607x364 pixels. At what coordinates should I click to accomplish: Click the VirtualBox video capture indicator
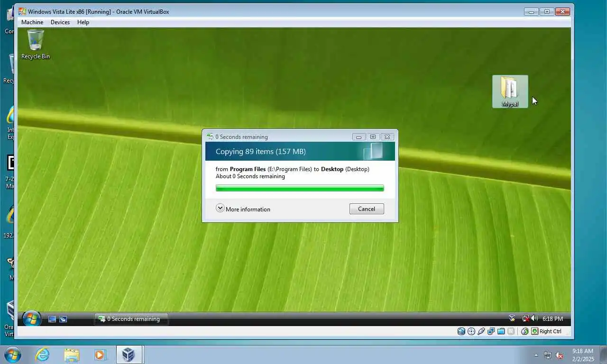[x=511, y=331]
